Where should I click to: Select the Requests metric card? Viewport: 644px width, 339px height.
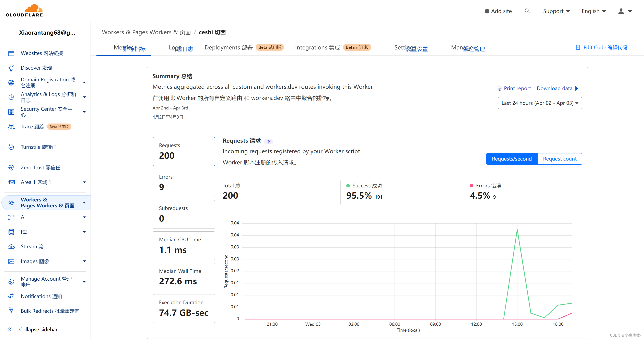point(184,151)
